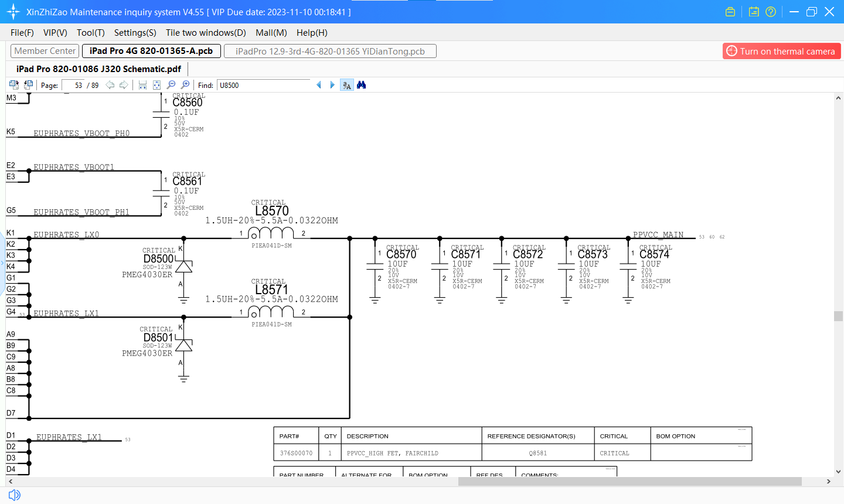Go to the next page arrow
Image resolution: width=844 pixels, height=504 pixels.
click(x=124, y=85)
